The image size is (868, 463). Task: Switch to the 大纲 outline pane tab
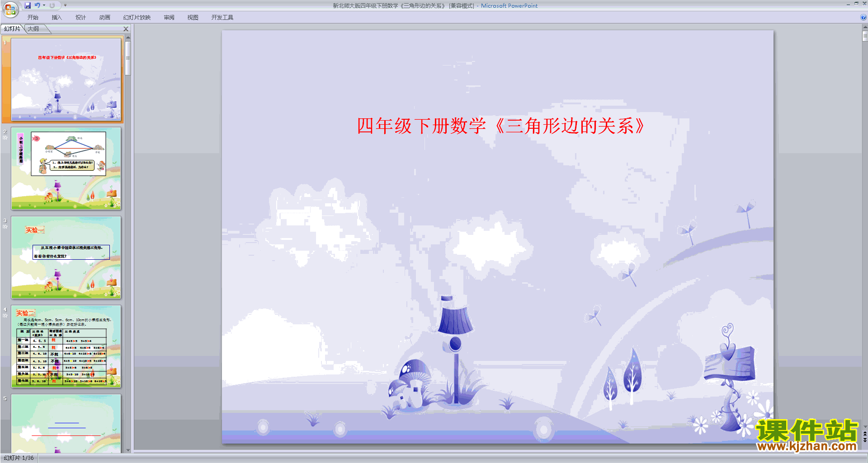coord(33,29)
